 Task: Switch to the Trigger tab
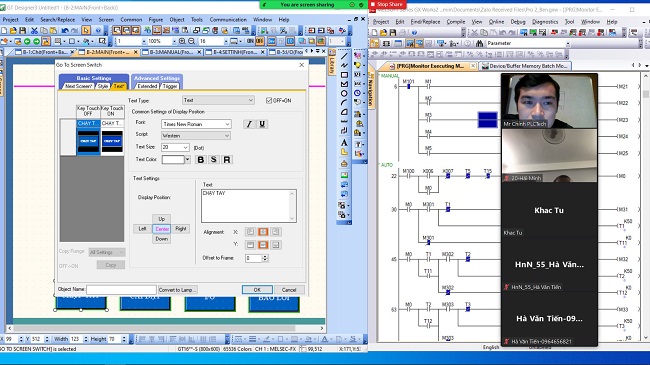(170, 86)
